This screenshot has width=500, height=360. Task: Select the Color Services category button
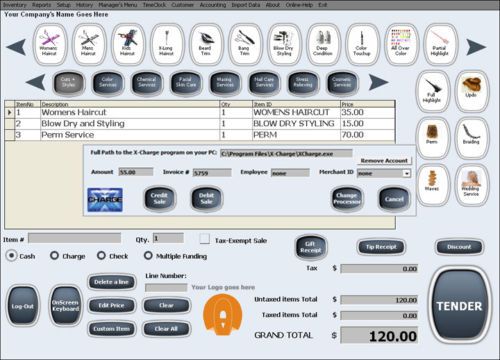108,82
